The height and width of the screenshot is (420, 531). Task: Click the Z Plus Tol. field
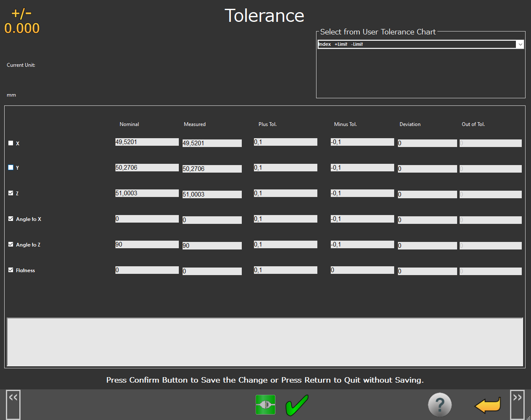pos(285,193)
